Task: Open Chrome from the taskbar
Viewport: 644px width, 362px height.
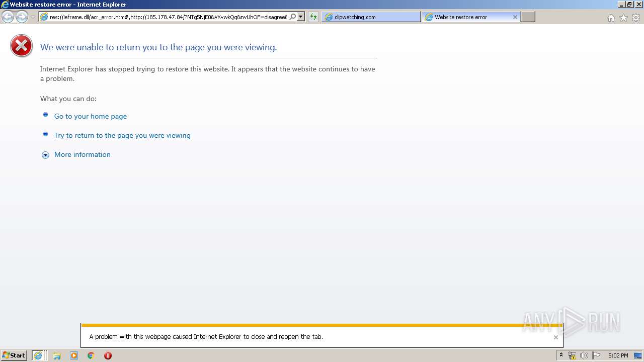Action: click(x=91, y=355)
